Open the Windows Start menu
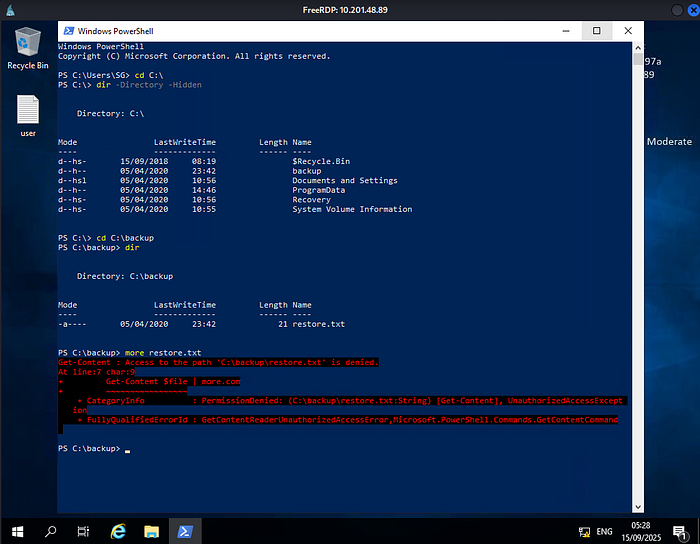 (x=17, y=531)
